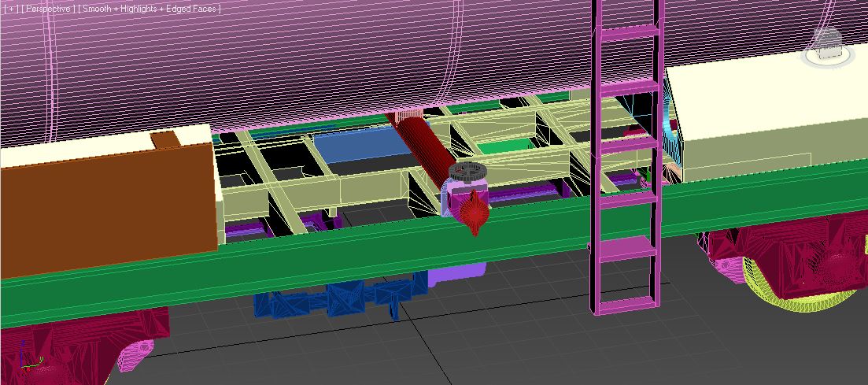The height and width of the screenshot is (385, 868).
Task: Open the Perspective point-of-view viewport menu
Action: pyautogui.click(x=49, y=9)
